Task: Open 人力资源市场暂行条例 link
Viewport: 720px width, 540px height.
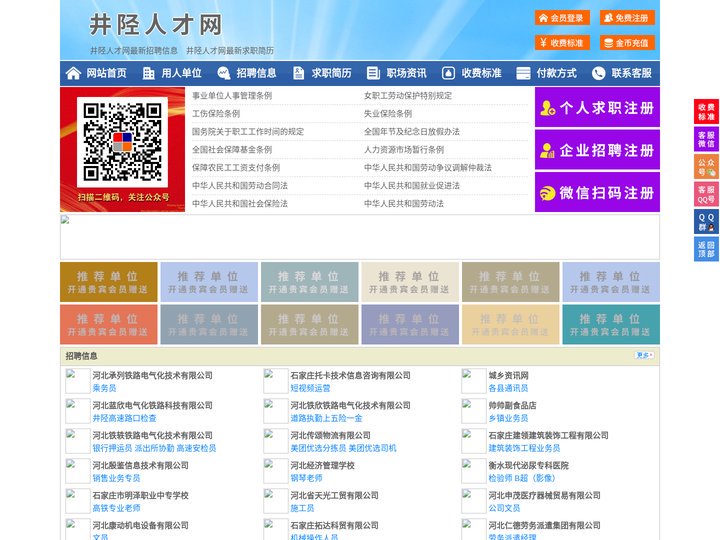Action: tap(404, 150)
